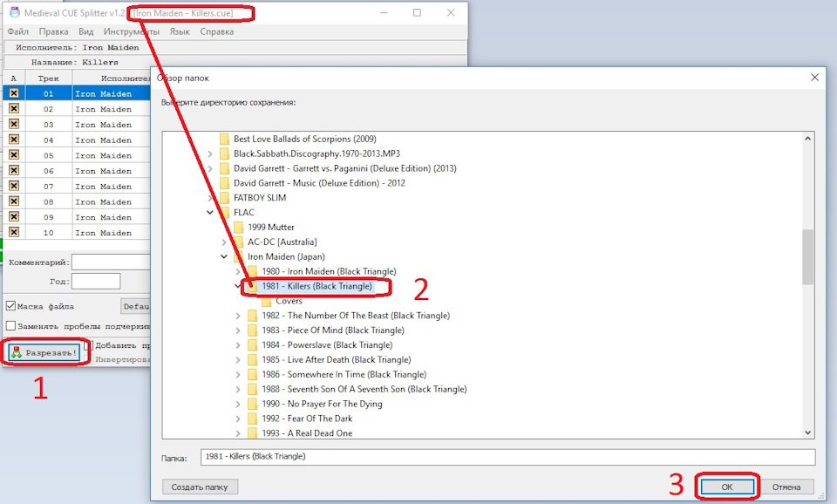Confirm folder selection with OK
Viewport: 837px width, 504px height.
[727, 487]
